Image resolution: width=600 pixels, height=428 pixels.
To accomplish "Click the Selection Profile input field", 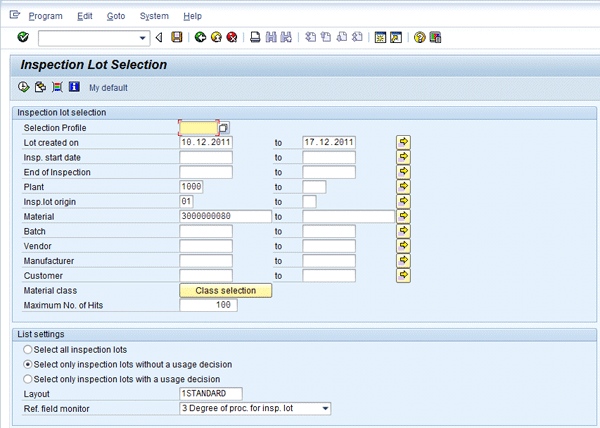I will (x=199, y=128).
